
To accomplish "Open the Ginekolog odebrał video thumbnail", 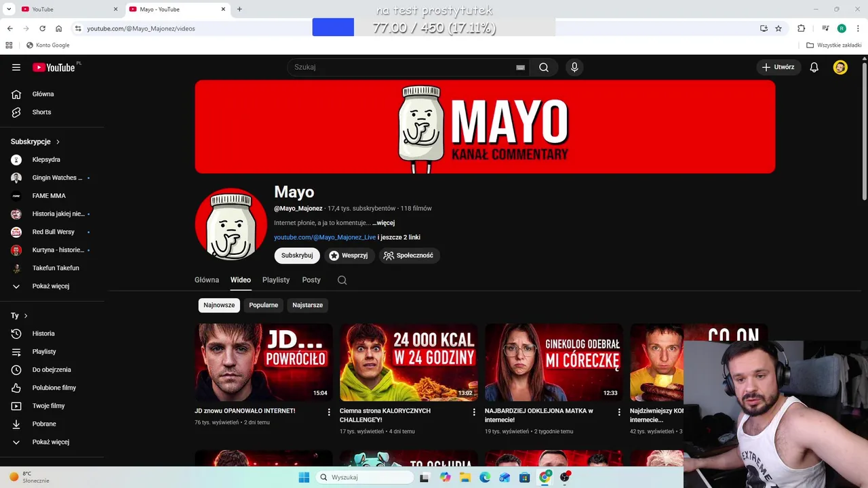I will click(554, 362).
